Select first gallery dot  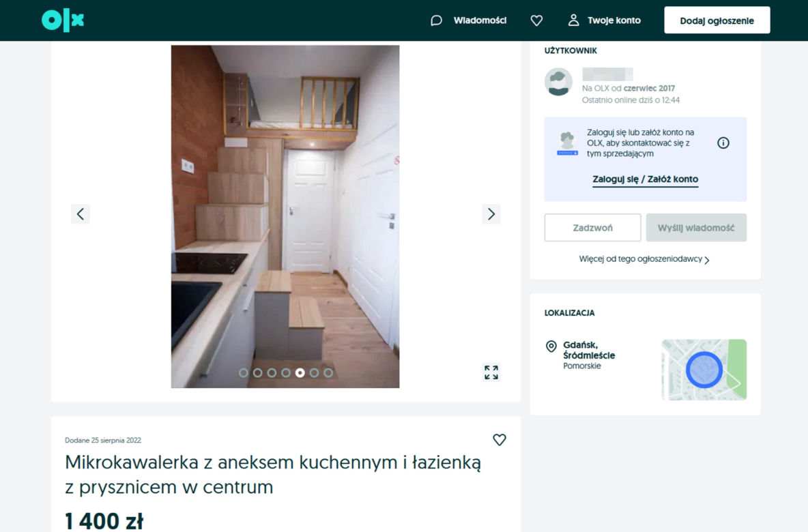click(x=244, y=372)
